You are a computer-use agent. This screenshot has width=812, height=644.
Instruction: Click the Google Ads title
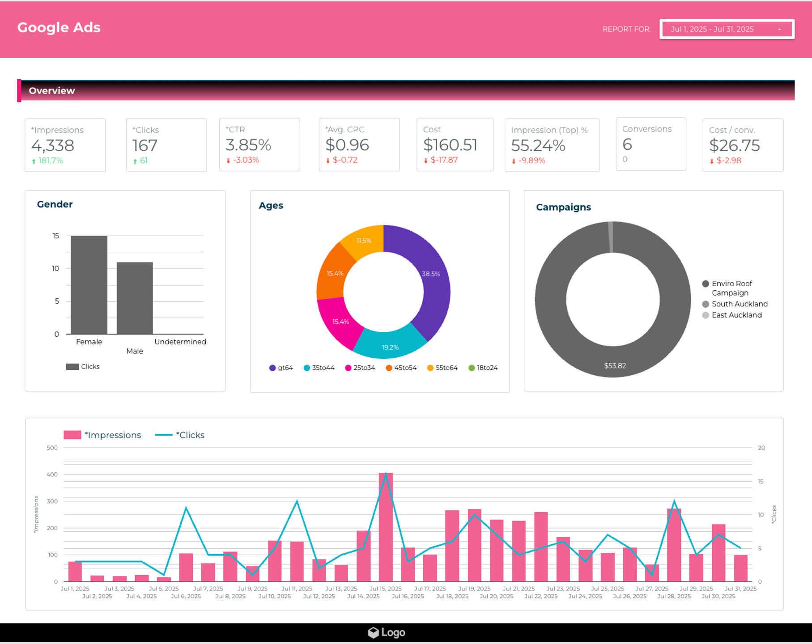pos(59,28)
